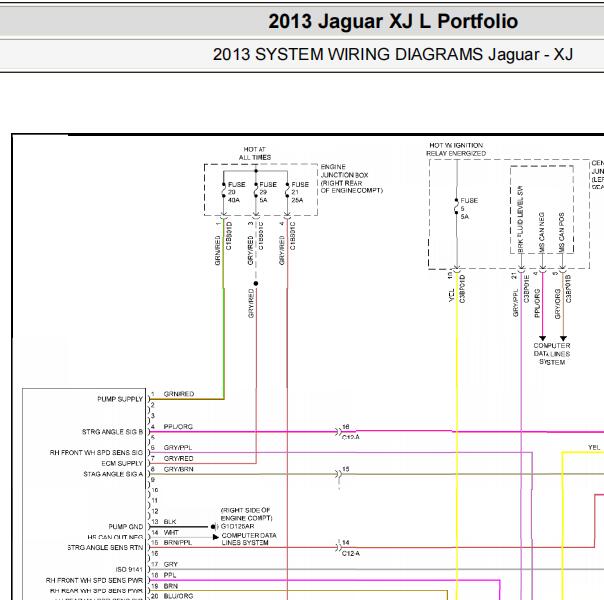Screen dimensions: 604x600
Task: Click vertical 'YEL' wire label below fuse 5
Action: [451, 295]
